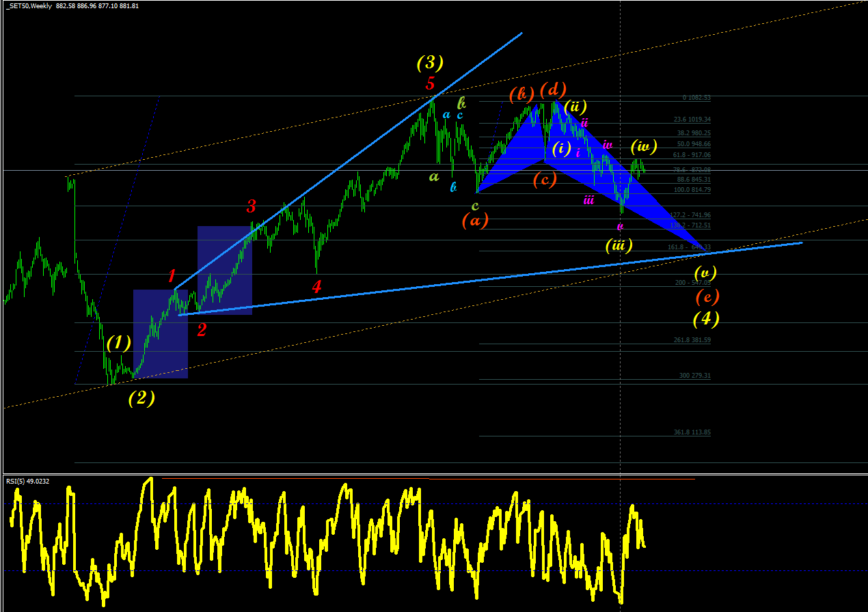Click the cyan b correction label
868x612 pixels.
(453, 186)
